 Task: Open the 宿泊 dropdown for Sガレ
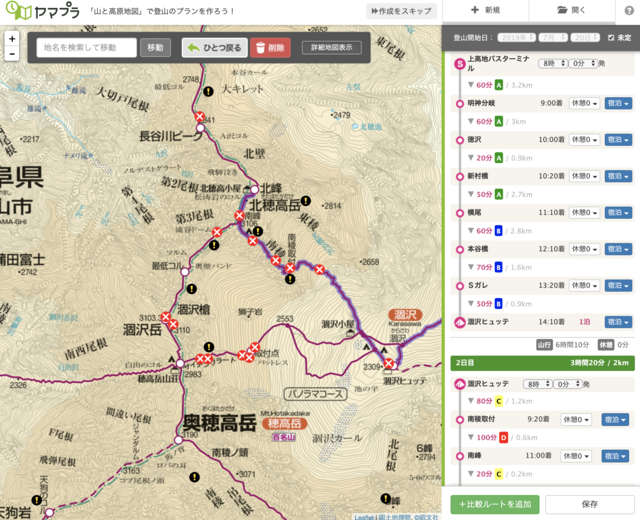click(618, 285)
